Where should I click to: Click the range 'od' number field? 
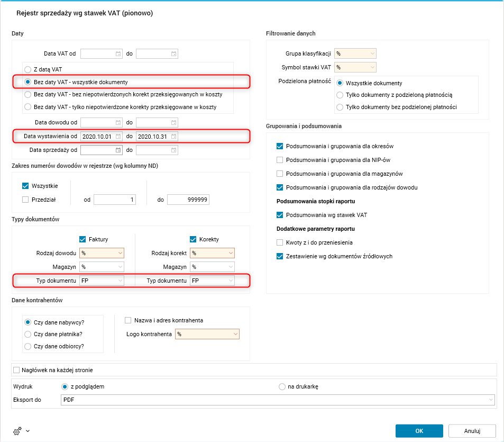click(x=115, y=200)
